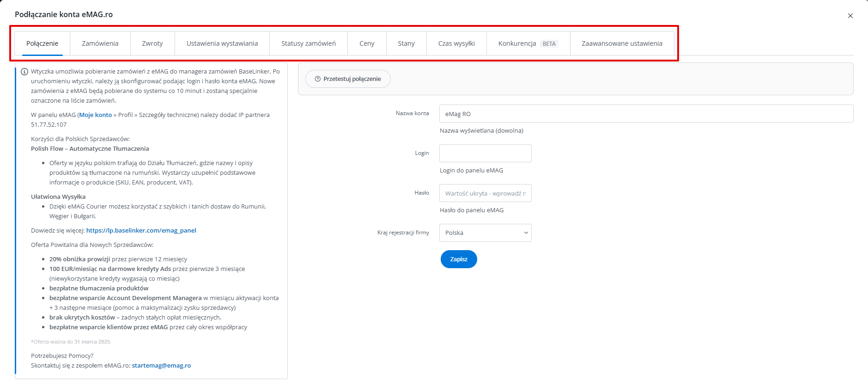Click the 'Ułatwiona Wysyłka' heading
868x381 pixels.
coord(58,197)
